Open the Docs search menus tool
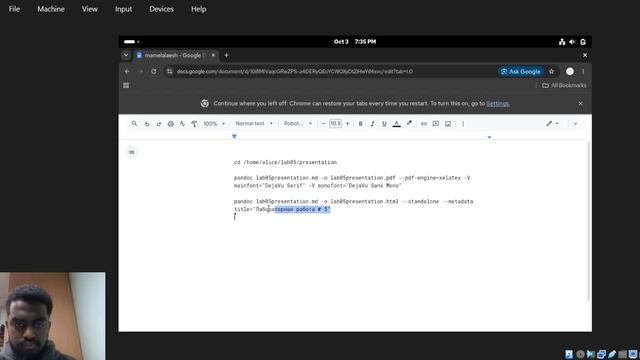 tap(134, 124)
